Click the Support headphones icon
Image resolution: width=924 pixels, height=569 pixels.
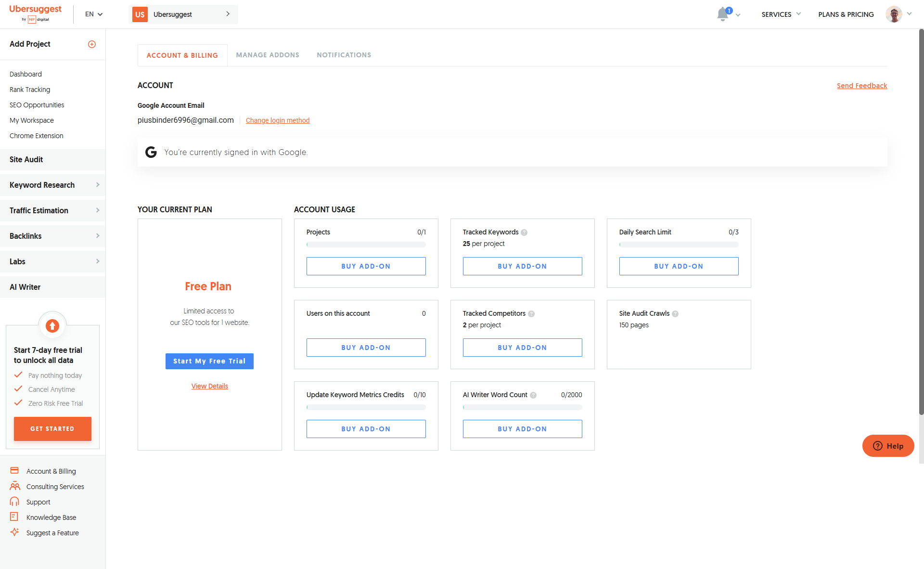14,502
